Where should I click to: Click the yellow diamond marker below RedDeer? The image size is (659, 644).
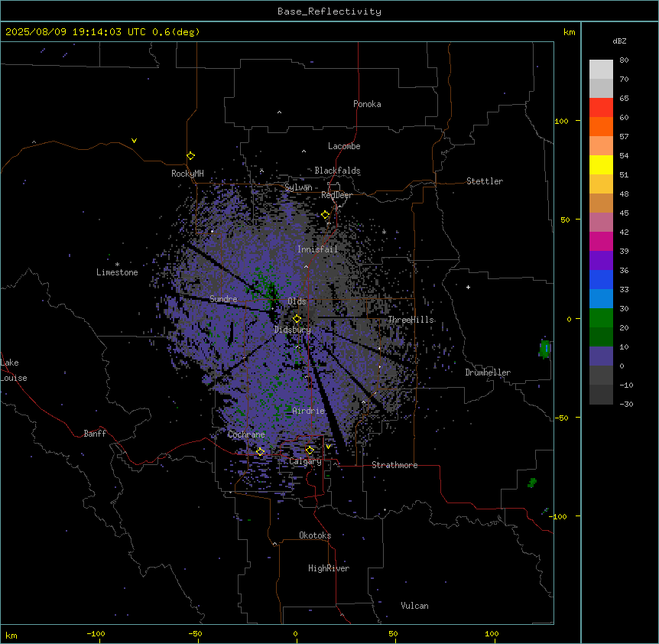(326, 215)
